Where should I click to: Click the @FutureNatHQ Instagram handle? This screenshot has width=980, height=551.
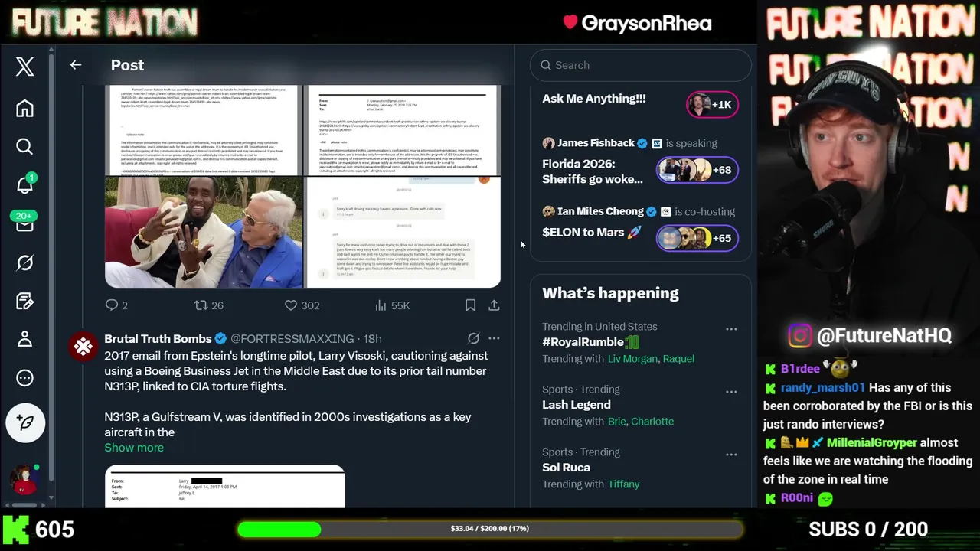click(x=884, y=335)
